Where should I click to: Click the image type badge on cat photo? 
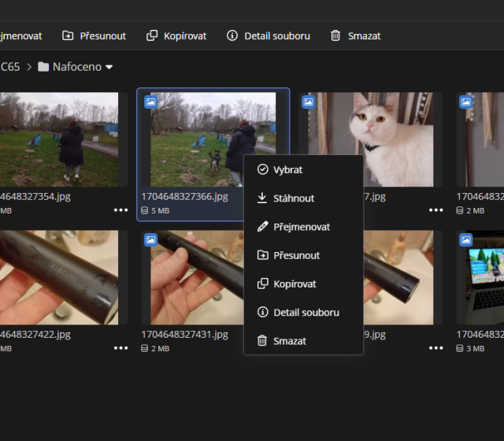309,102
